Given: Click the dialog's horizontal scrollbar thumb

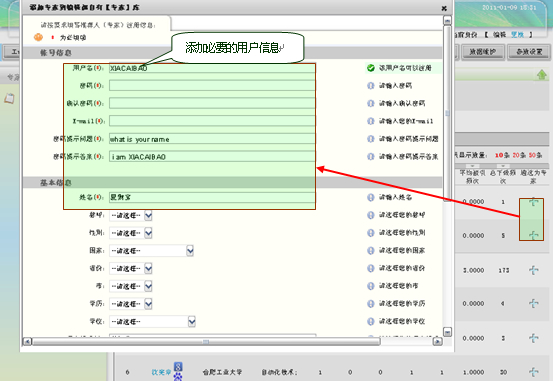Looking at the screenshot, I should click(206, 341).
